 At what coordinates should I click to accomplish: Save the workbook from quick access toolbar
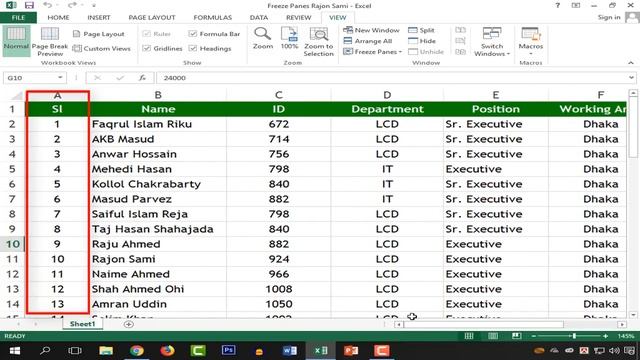point(29,5)
